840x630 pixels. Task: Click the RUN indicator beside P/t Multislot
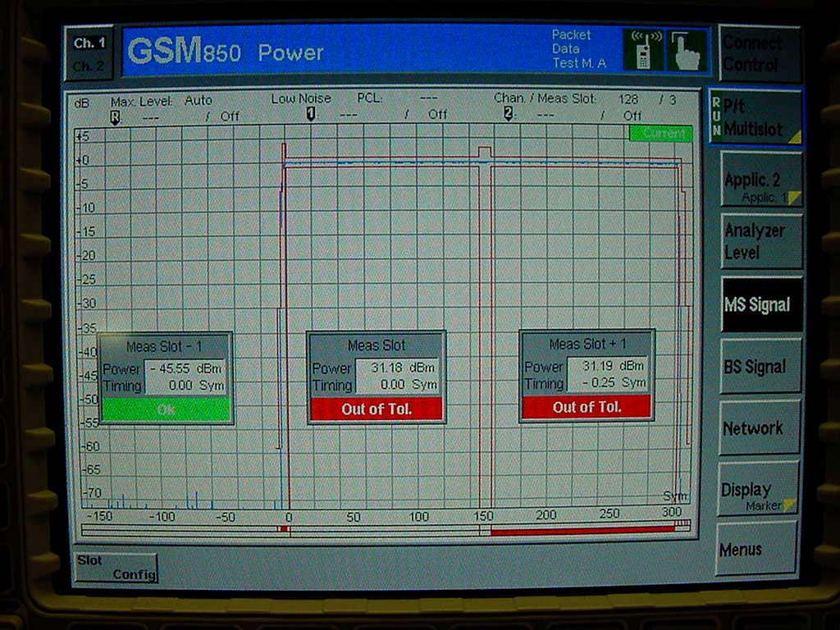[x=715, y=115]
